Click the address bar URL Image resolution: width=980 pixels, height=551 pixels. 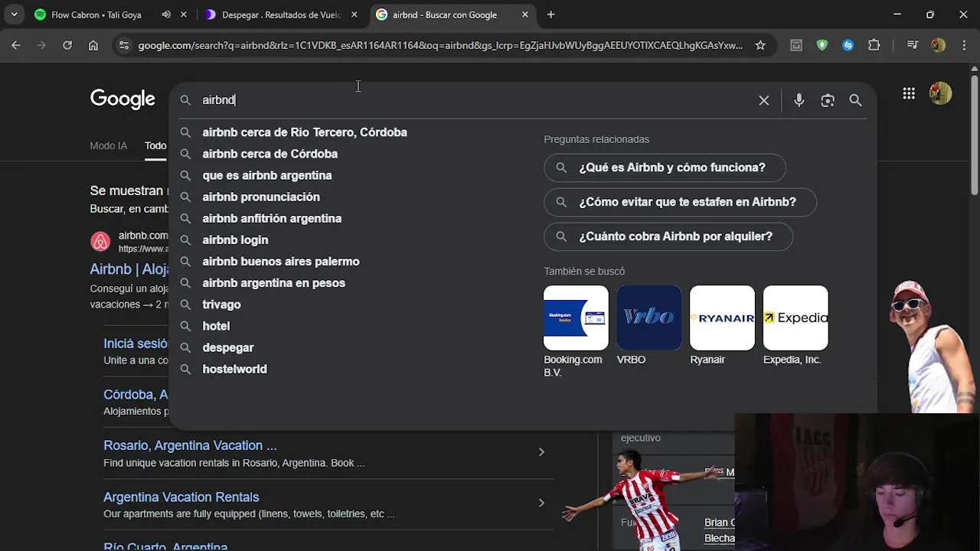pyautogui.click(x=440, y=45)
